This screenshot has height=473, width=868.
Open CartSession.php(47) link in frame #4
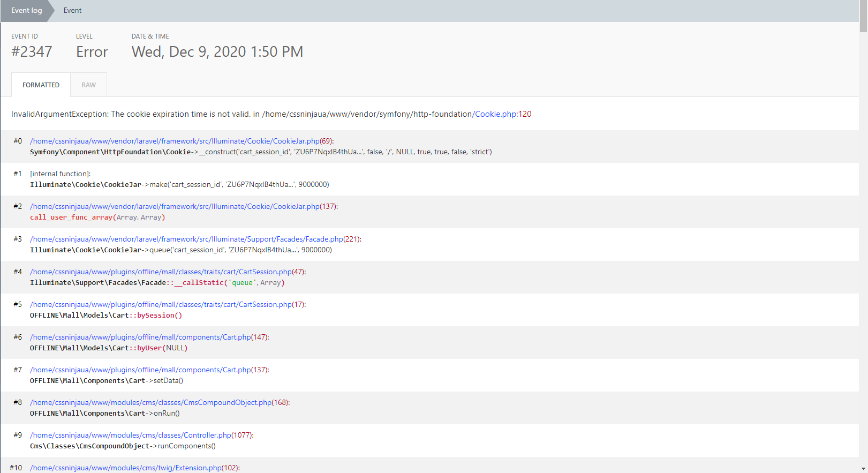(x=168, y=272)
